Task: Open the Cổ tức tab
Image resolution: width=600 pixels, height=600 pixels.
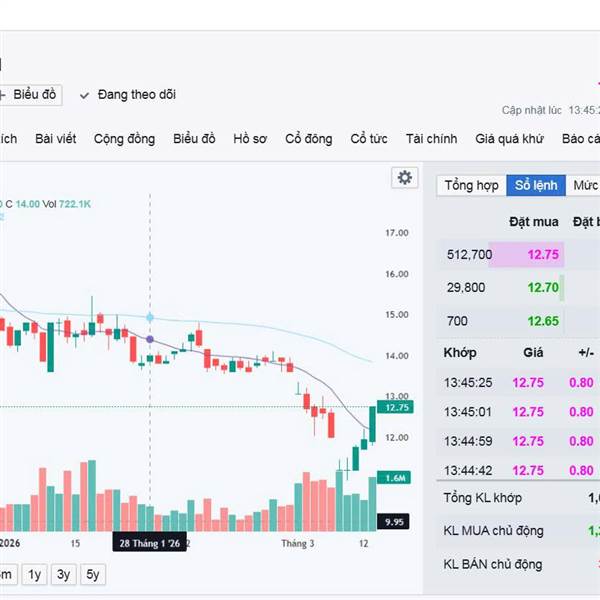Action: coord(369,139)
